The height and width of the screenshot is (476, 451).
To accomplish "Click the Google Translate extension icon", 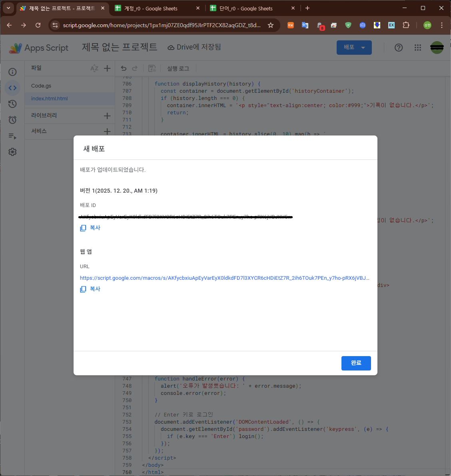I will point(305,25).
